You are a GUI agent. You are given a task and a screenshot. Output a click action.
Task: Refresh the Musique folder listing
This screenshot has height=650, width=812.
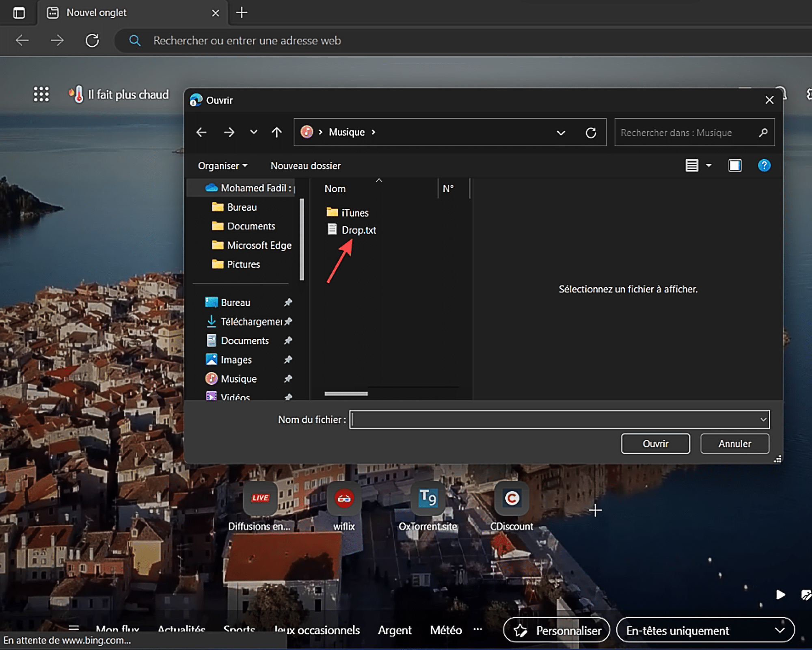[x=591, y=132]
